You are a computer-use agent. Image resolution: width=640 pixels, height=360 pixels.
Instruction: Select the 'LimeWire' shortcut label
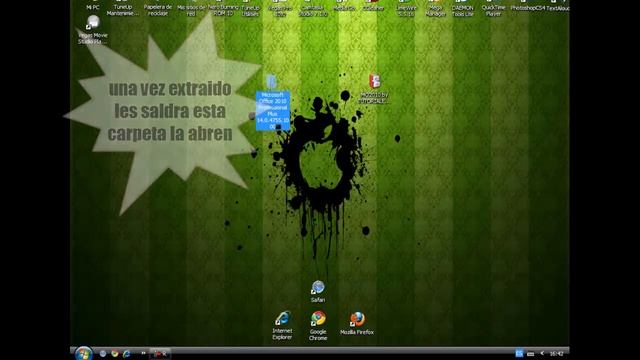tap(405, 11)
